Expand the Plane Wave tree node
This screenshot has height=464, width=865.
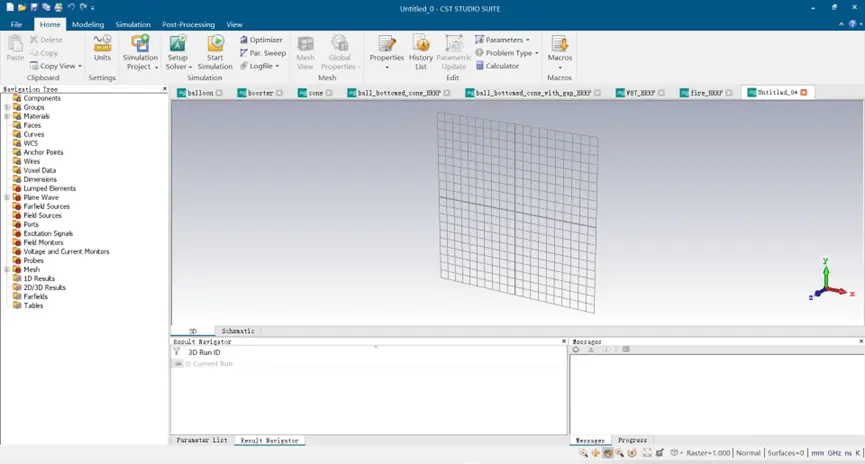click(x=7, y=197)
